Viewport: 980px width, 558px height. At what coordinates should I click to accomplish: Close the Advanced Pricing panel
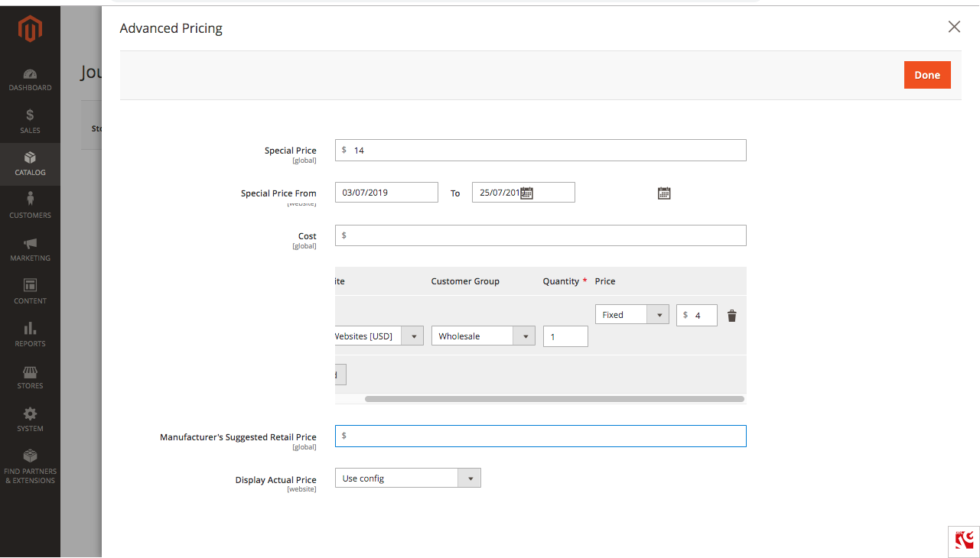click(x=954, y=27)
